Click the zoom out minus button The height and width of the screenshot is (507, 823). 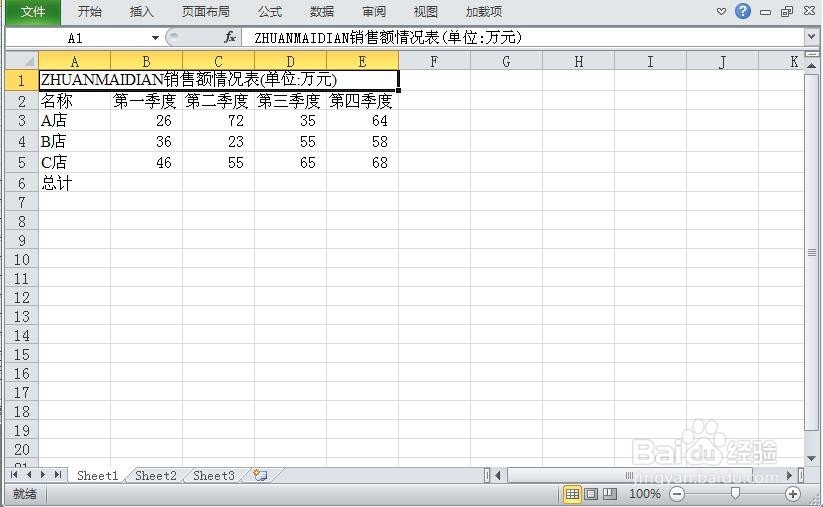(x=677, y=494)
